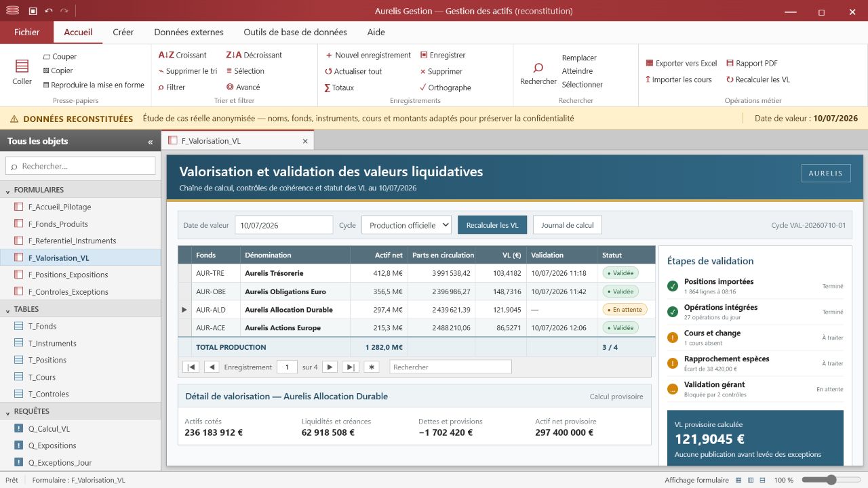Image resolution: width=868 pixels, height=488 pixels.
Task: Click the record navigation Rechercher field
Action: [450, 367]
